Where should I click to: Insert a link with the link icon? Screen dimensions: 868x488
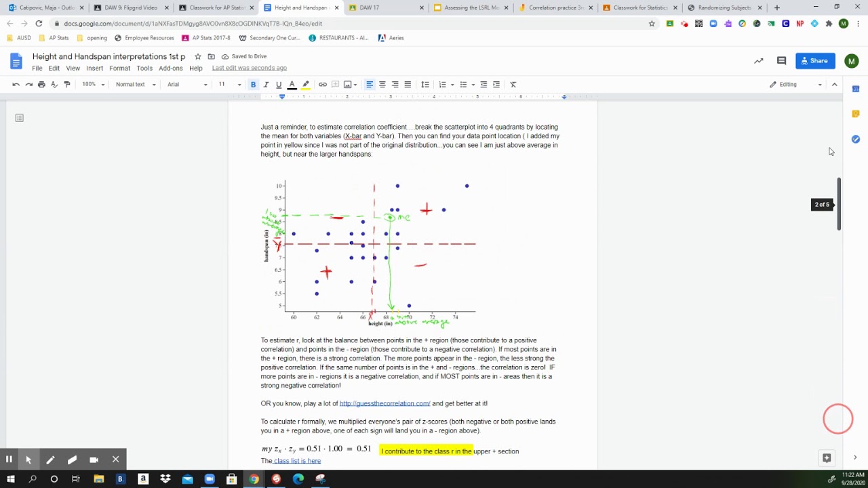[x=323, y=84]
